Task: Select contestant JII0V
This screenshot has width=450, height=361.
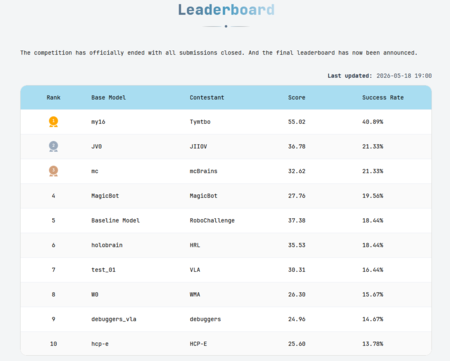Action: [198, 147]
